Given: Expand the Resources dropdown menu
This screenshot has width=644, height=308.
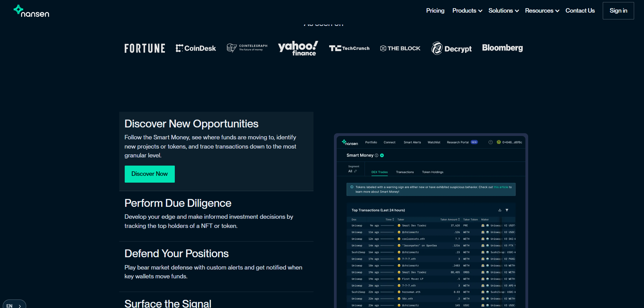Looking at the screenshot, I should 542,11.
